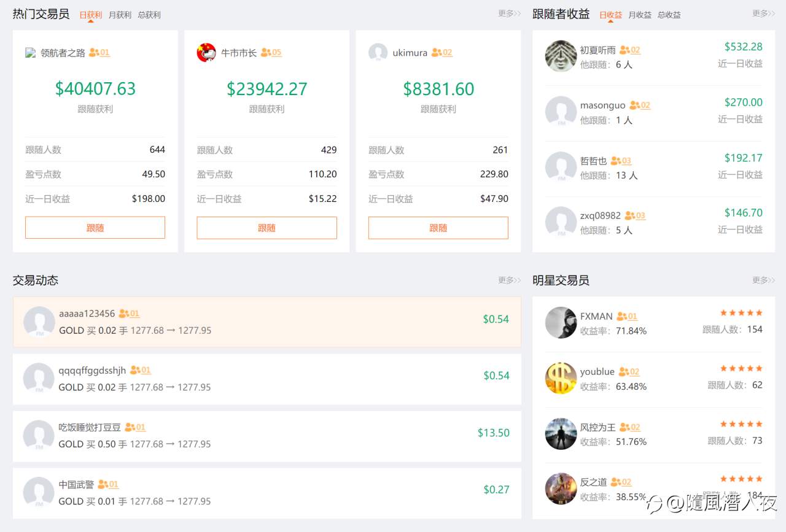This screenshot has width=786, height=532.
Task: Open the masonguo follower name
Action: pyautogui.click(x=603, y=106)
